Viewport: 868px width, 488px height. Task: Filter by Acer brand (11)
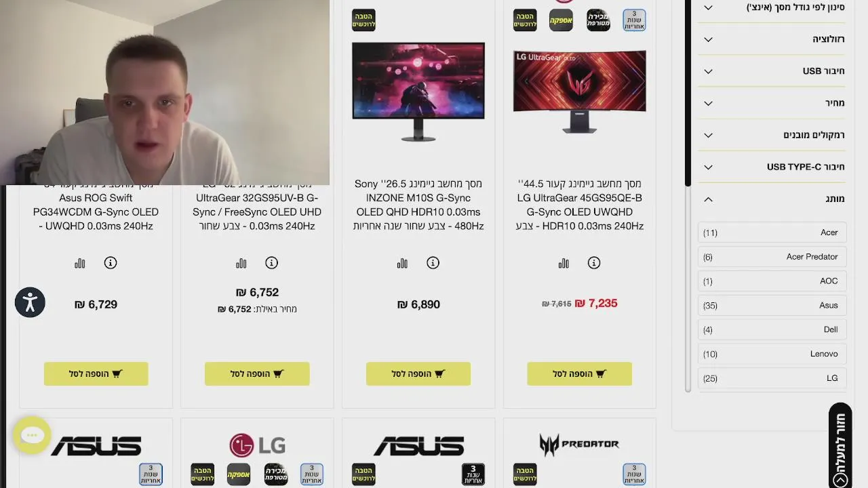pos(772,232)
